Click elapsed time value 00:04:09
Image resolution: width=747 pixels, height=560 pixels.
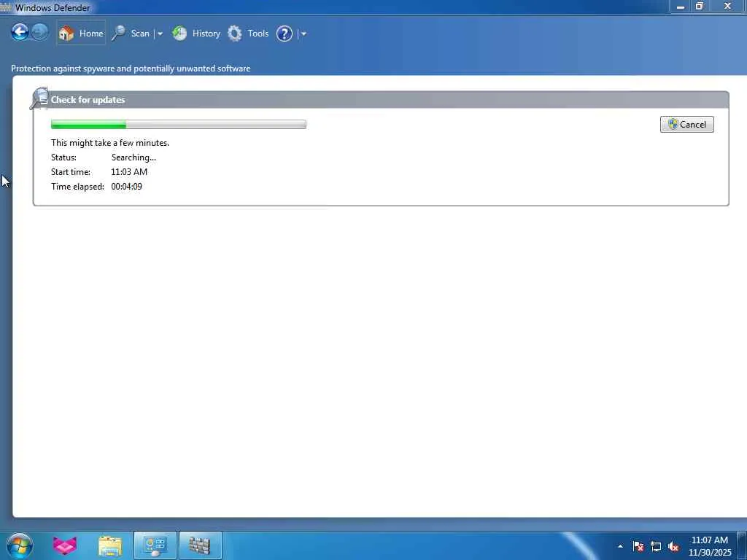pos(126,187)
